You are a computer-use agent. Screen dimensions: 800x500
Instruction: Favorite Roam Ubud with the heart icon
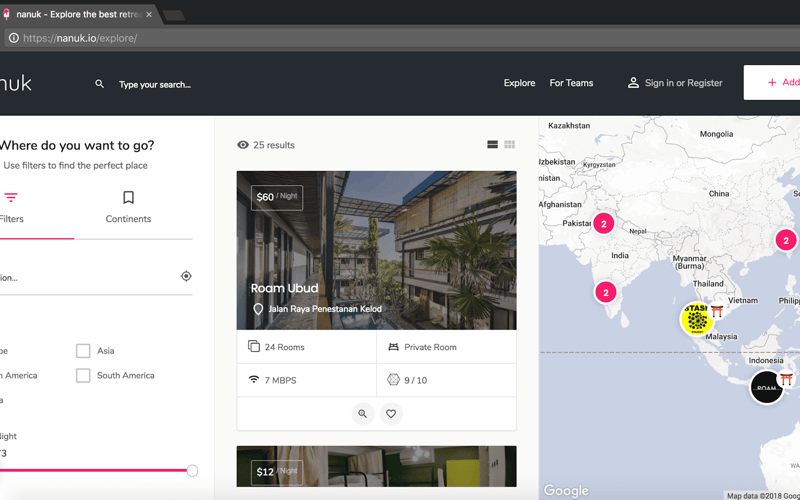click(391, 414)
